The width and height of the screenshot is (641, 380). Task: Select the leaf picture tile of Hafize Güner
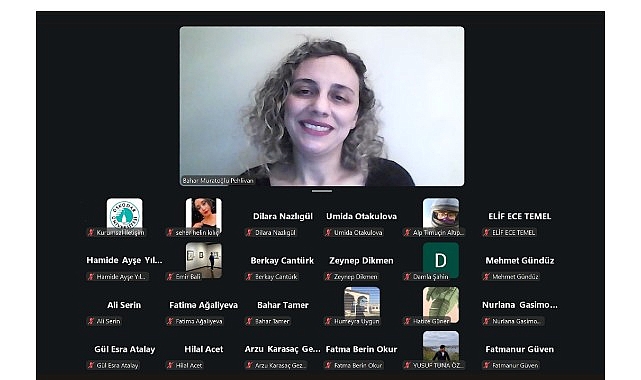441,305
